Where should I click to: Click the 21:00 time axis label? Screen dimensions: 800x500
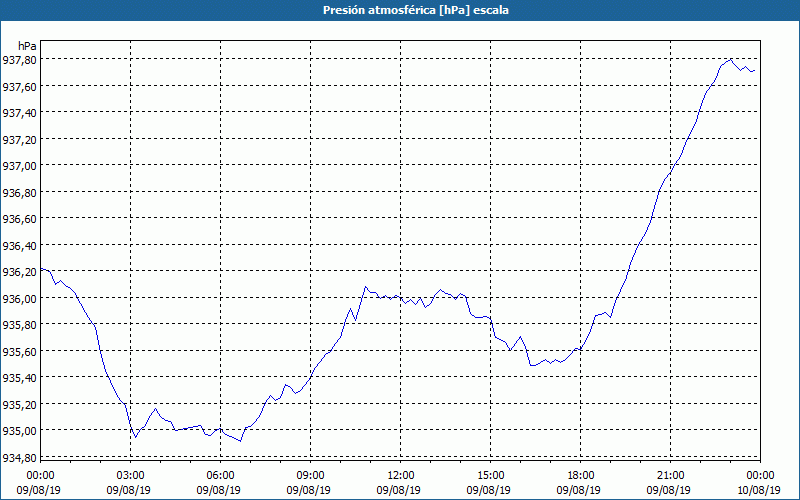pos(670,476)
